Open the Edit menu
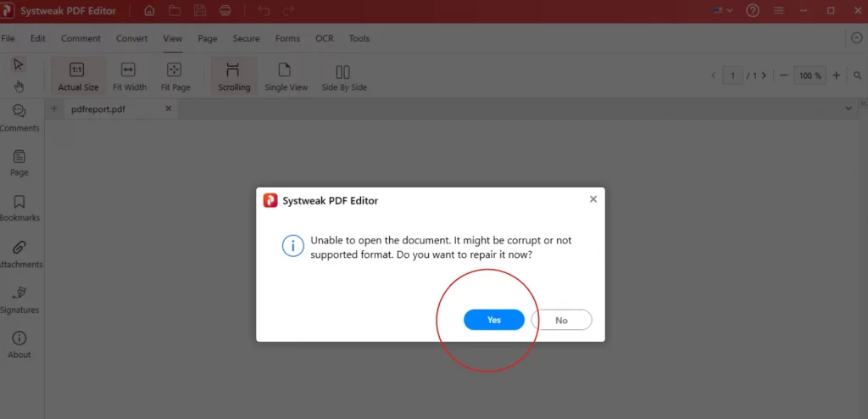The height and width of the screenshot is (419, 868). (37, 38)
